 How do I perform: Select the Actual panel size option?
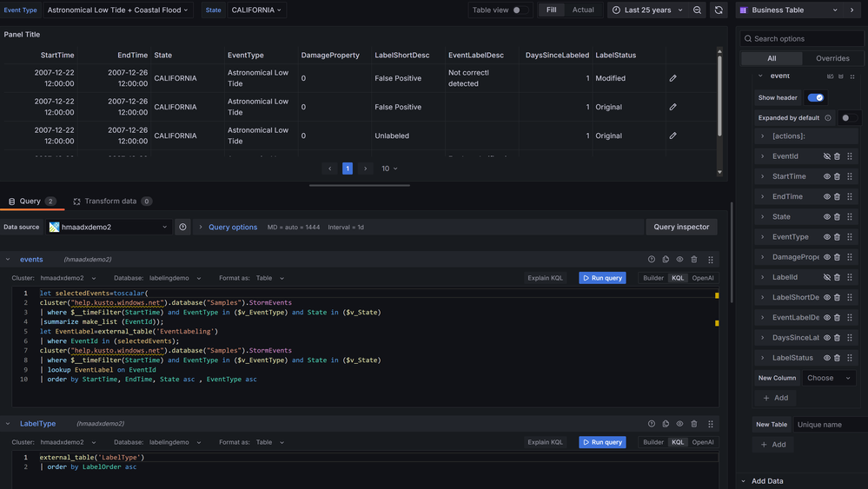pos(583,10)
